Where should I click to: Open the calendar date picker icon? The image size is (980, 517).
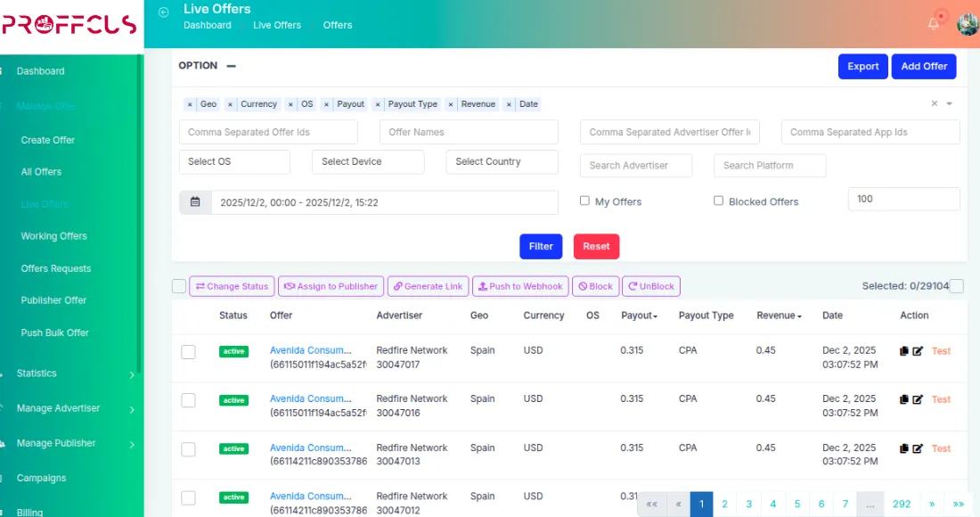(195, 202)
